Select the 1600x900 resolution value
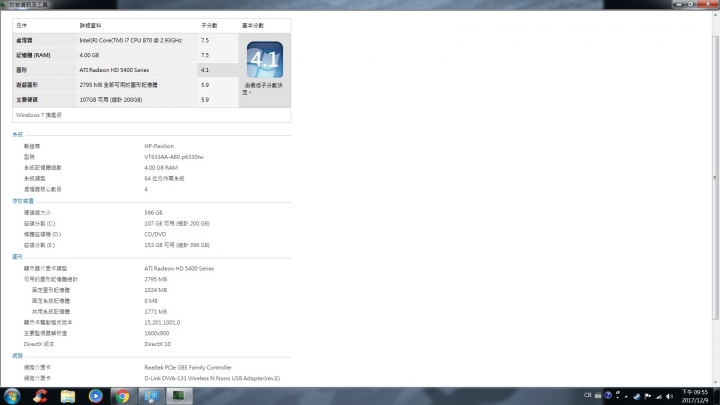This screenshot has width=720, height=405. tap(157, 333)
